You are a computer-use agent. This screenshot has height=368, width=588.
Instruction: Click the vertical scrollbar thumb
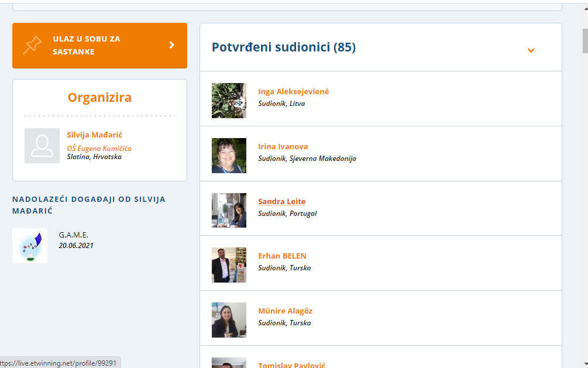[585, 41]
